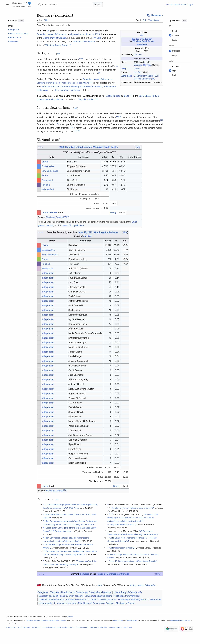Click the Wikipedia logo
Image resolution: width=200 pixels, height=644 pixels.
(21, 4)
